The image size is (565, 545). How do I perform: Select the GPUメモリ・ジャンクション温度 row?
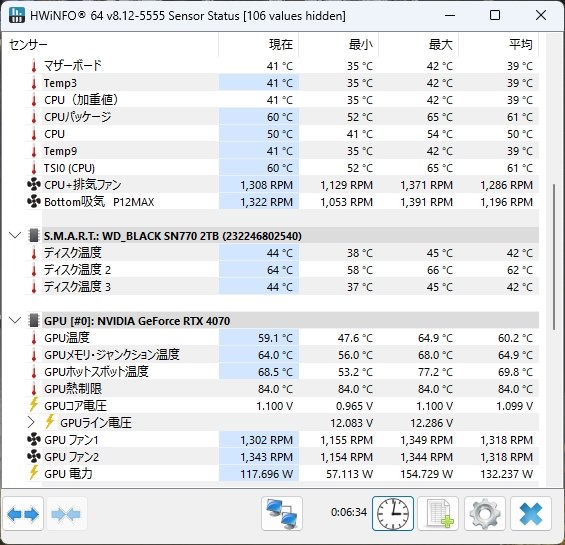282,355
